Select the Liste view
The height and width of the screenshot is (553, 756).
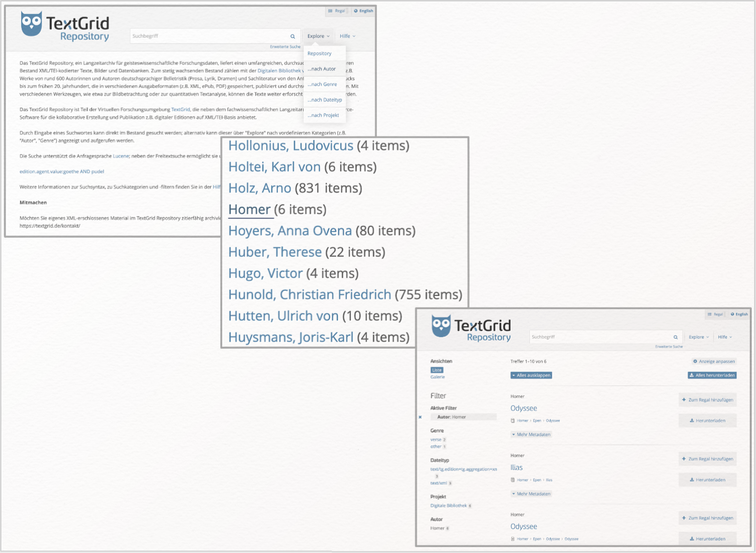click(437, 370)
